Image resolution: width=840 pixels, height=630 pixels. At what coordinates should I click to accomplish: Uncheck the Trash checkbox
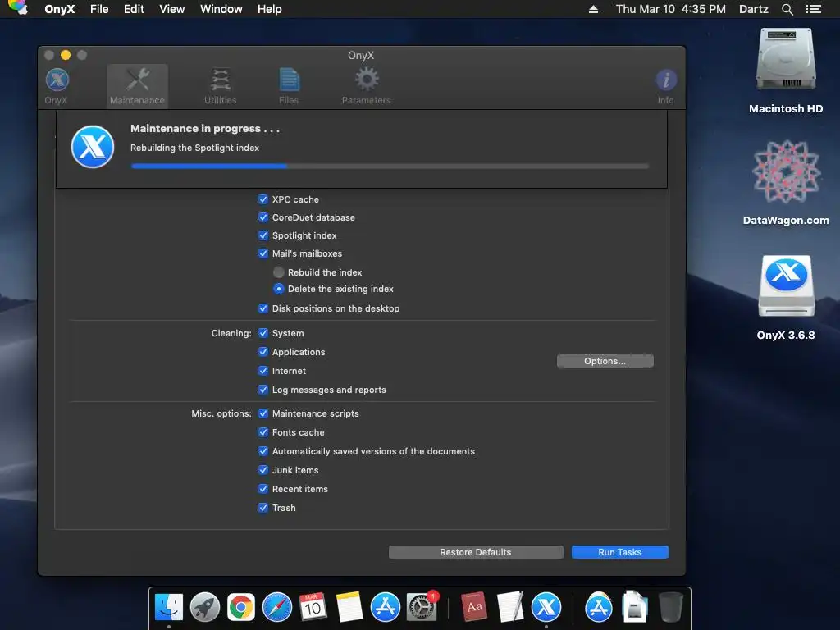pyautogui.click(x=263, y=508)
